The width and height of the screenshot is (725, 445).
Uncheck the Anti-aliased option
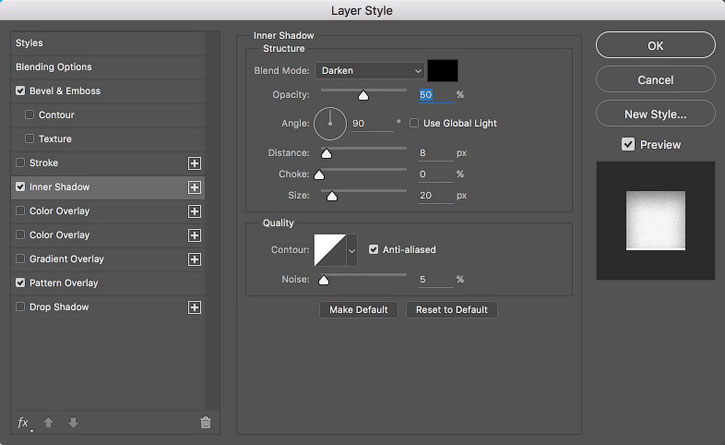(x=374, y=249)
